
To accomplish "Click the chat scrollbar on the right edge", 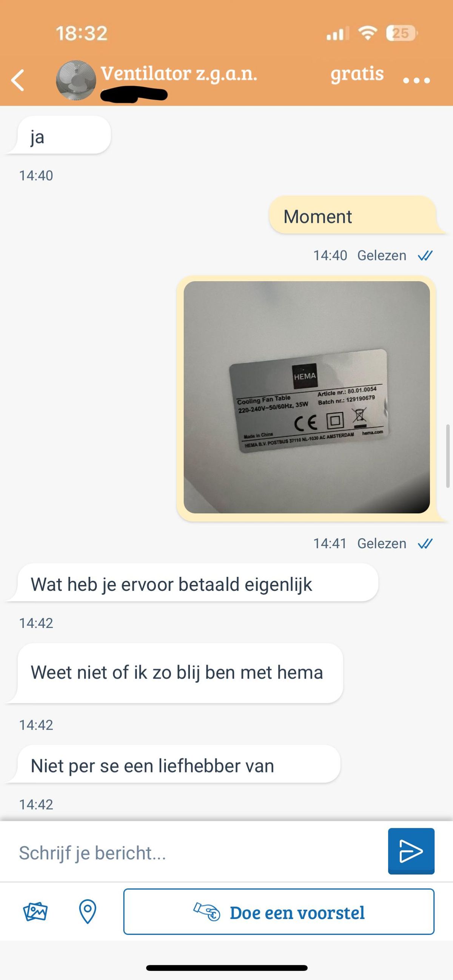I will tap(448, 456).
